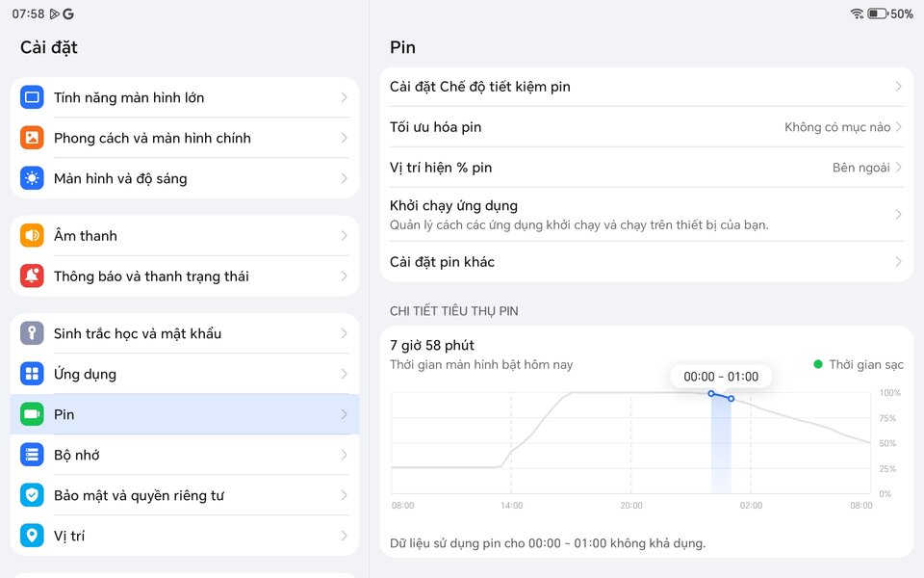Open the orange speaker sound icon
The height and width of the screenshot is (578, 924).
32,235
